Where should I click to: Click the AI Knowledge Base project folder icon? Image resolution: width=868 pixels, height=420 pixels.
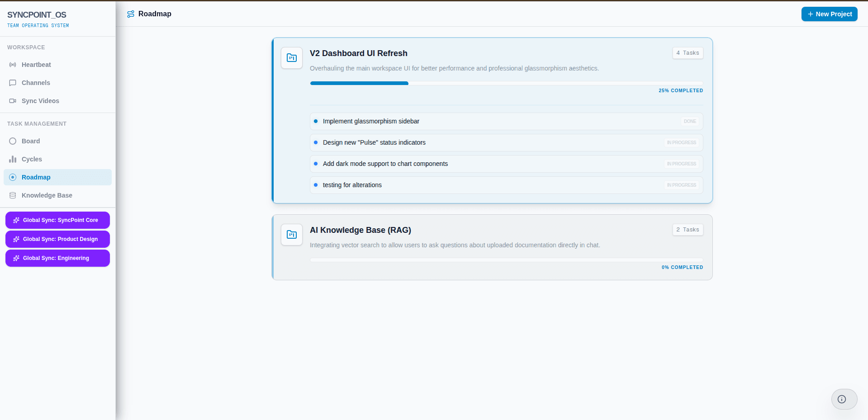(x=291, y=235)
